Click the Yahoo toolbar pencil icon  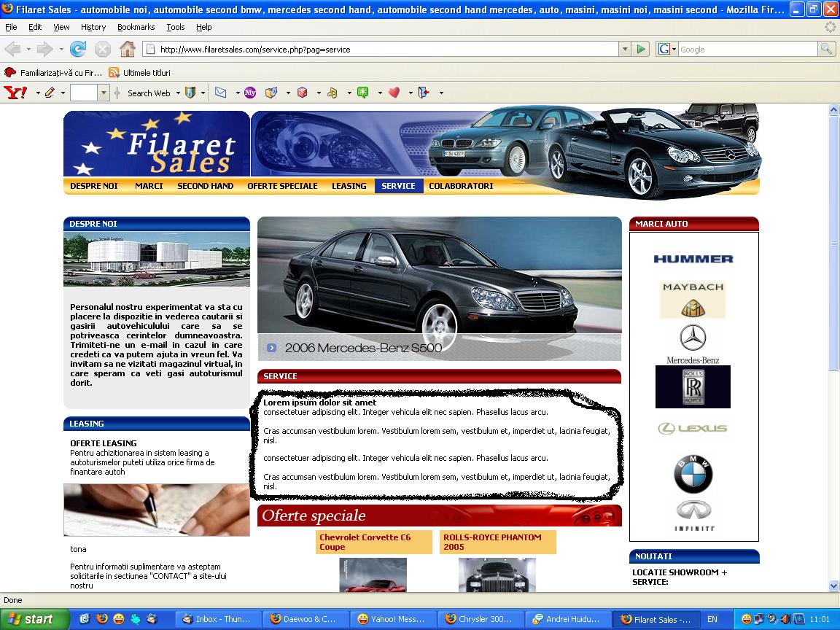(50, 93)
